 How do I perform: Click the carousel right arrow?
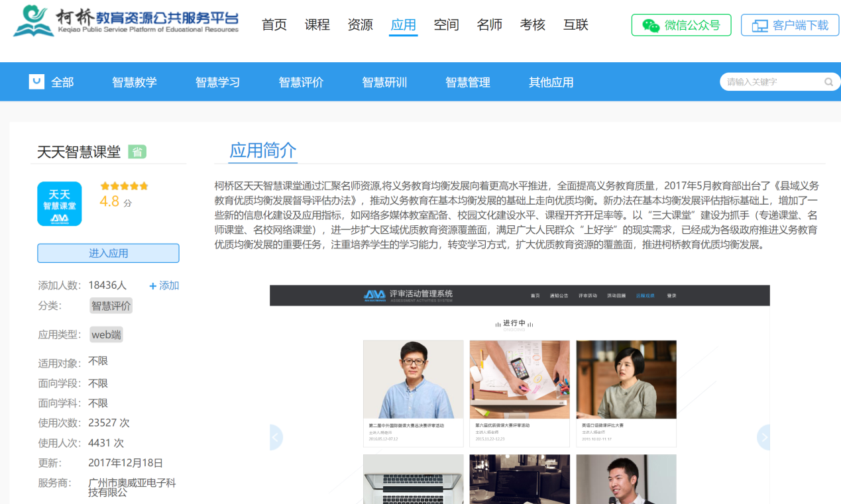(x=764, y=437)
